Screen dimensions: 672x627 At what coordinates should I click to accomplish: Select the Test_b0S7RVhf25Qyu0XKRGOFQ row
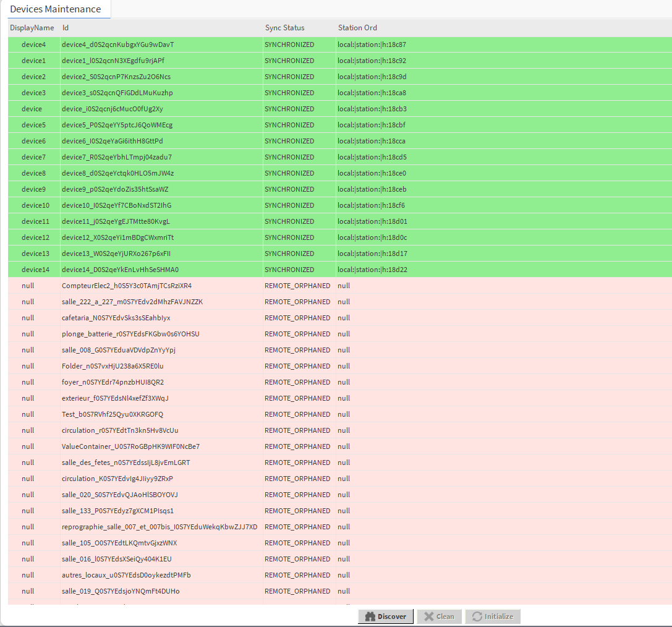[113, 414]
